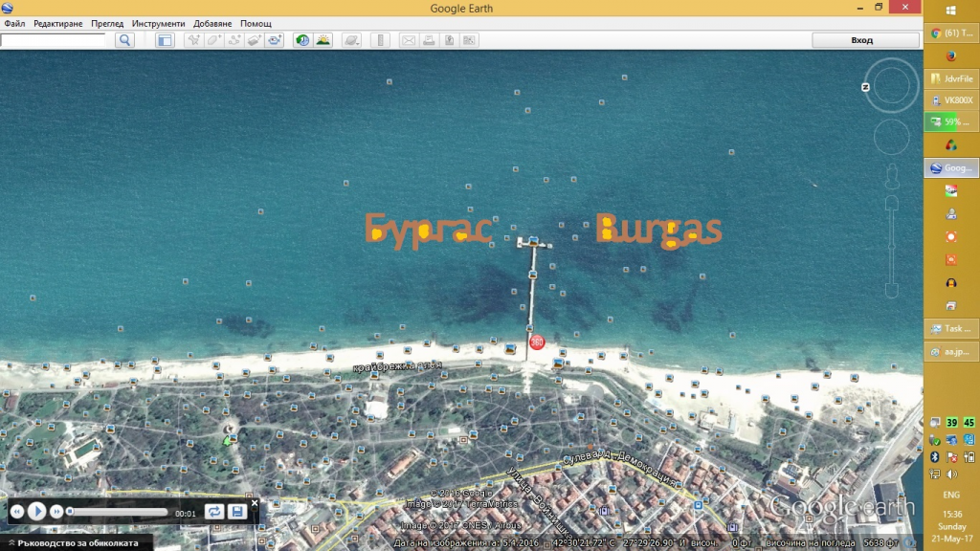Open the Преглед menu
This screenshot has width=980, height=551.
[x=107, y=24]
